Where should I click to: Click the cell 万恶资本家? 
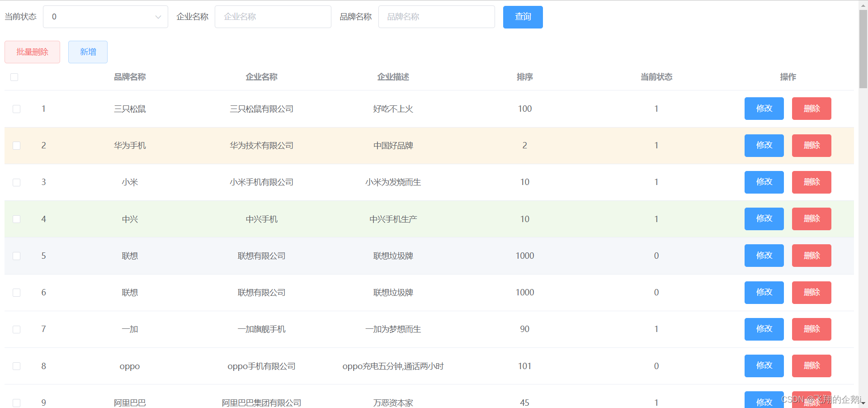pos(393,403)
